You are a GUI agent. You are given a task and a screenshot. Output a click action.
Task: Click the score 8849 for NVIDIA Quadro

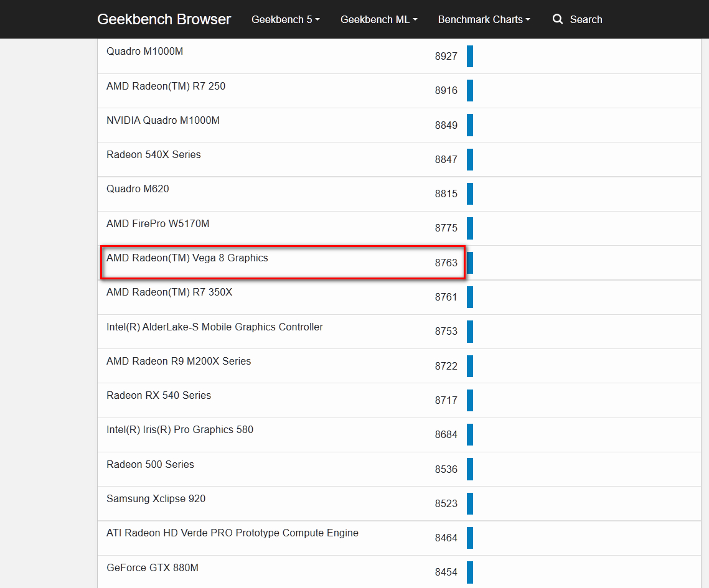coord(446,125)
